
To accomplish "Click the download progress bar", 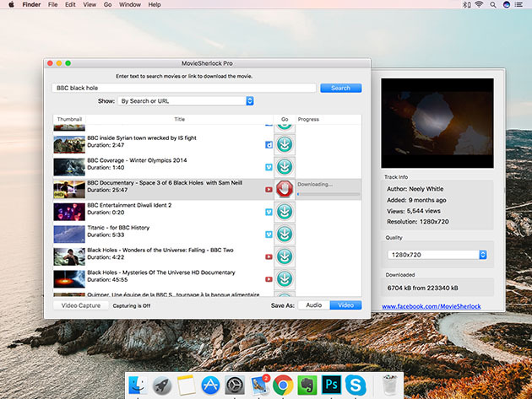I will 328,194.
